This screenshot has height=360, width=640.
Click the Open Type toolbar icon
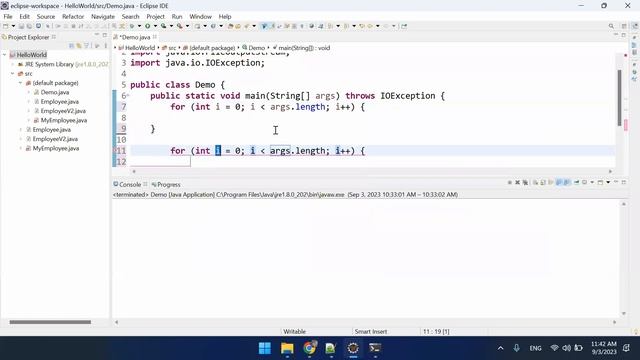point(231,26)
